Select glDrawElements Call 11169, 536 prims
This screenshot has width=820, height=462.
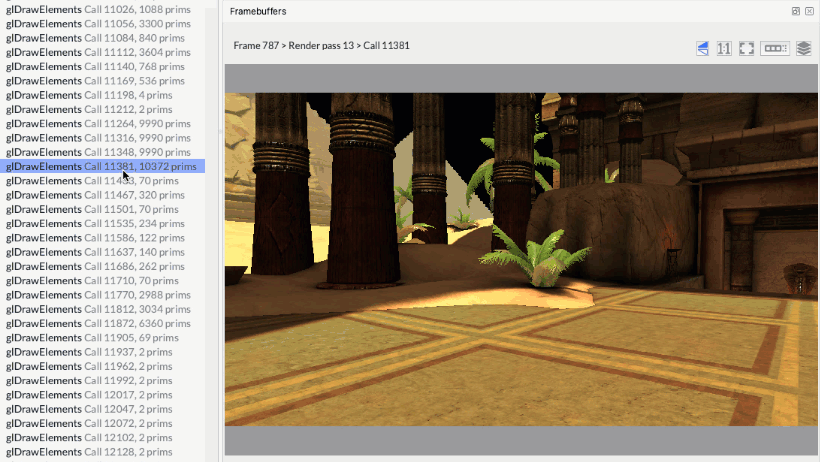(95, 81)
